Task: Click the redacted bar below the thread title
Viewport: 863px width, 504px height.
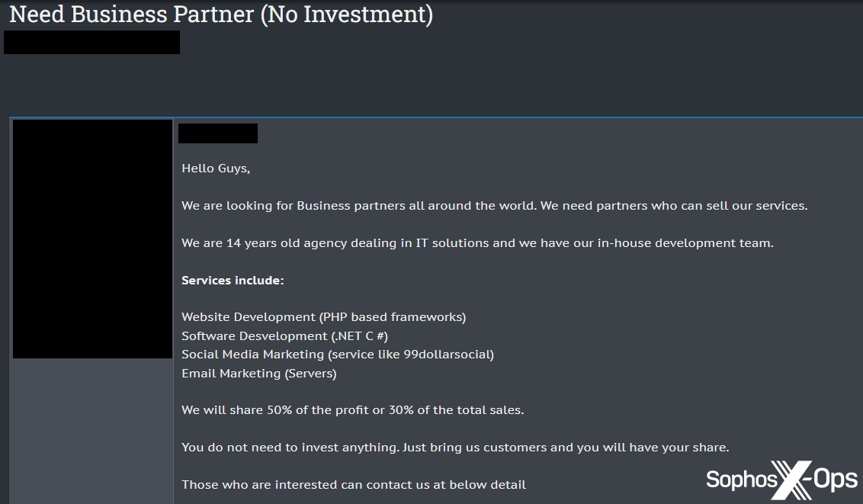Action: point(91,43)
